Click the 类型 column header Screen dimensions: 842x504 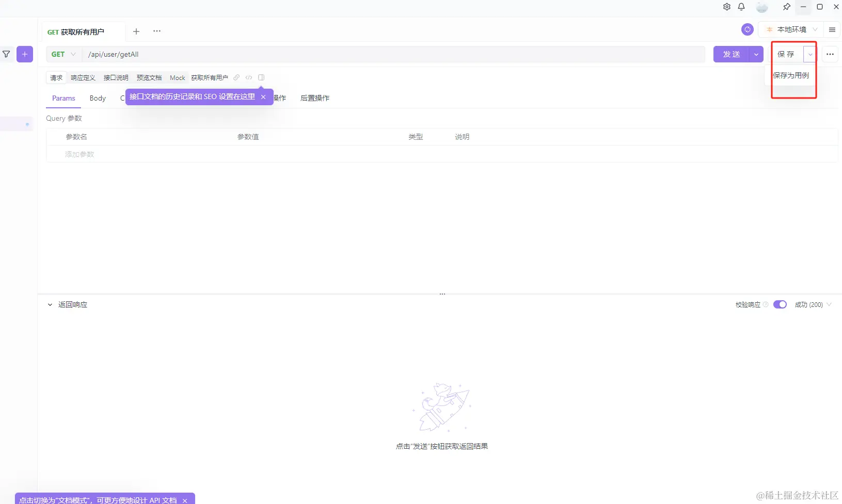pos(416,137)
